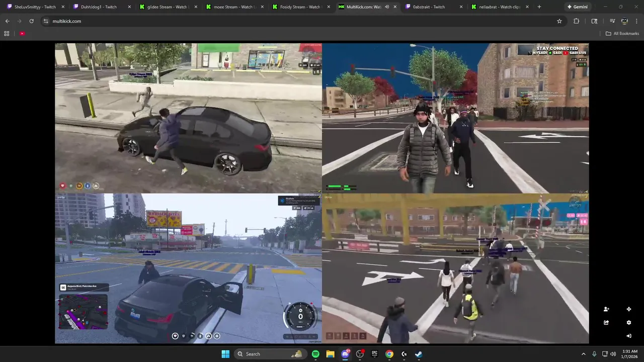This screenshot has height=362, width=644.
Task: Open the media controls icon in toolbar
Action: [x=612, y=21]
